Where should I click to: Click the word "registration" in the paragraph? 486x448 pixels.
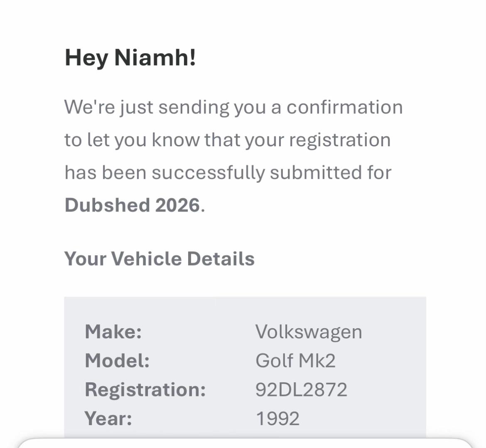point(340,140)
